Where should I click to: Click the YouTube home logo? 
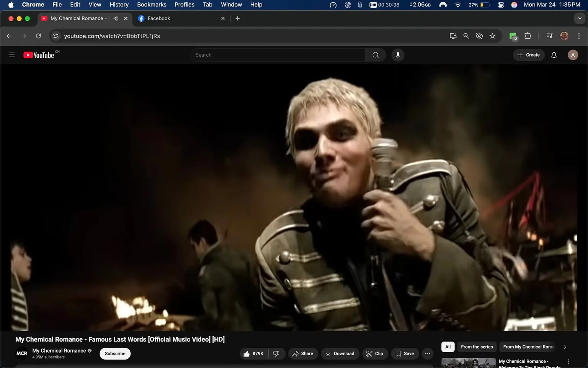[x=39, y=55]
